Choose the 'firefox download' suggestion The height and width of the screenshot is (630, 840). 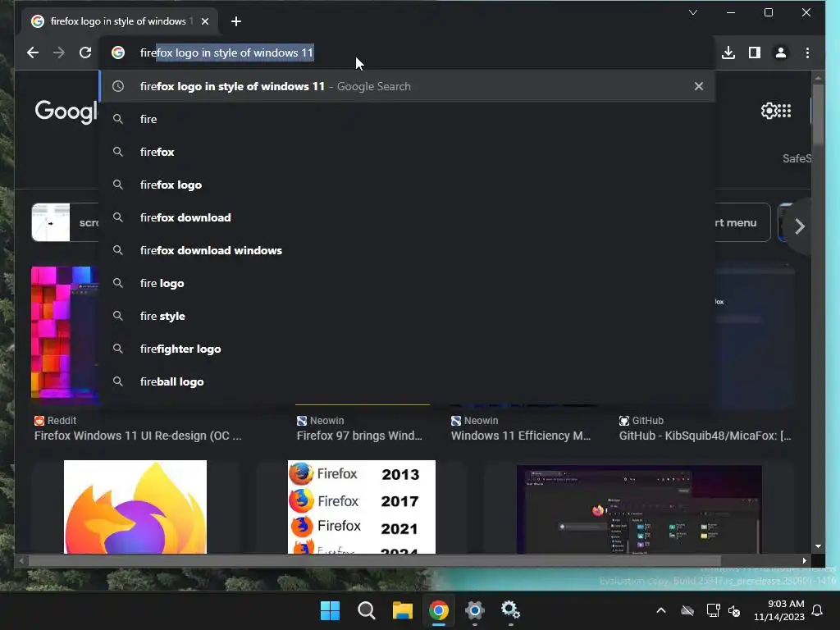pos(407,217)
